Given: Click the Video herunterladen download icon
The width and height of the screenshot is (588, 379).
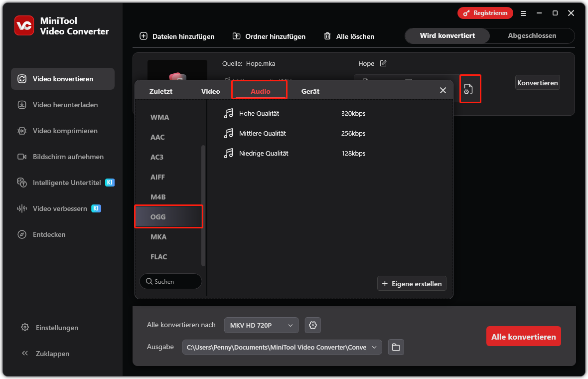Looking at the screenshot, I should point(22,105).
